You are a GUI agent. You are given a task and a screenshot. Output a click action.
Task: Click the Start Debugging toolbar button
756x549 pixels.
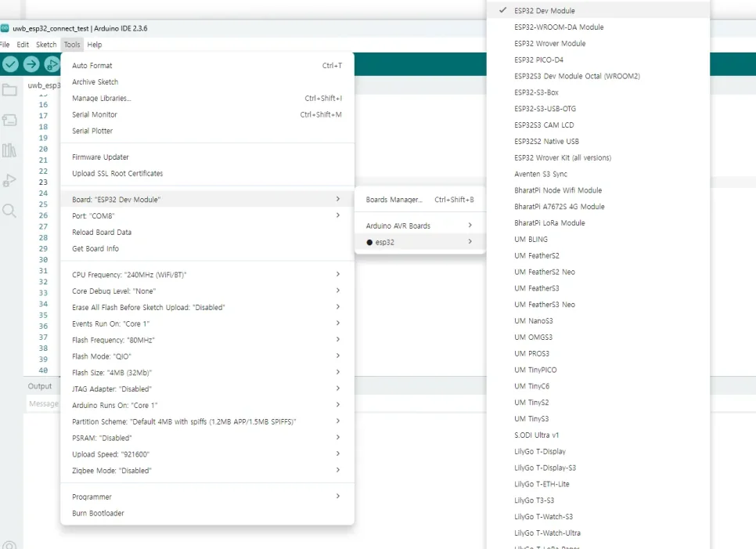point(52,64)
